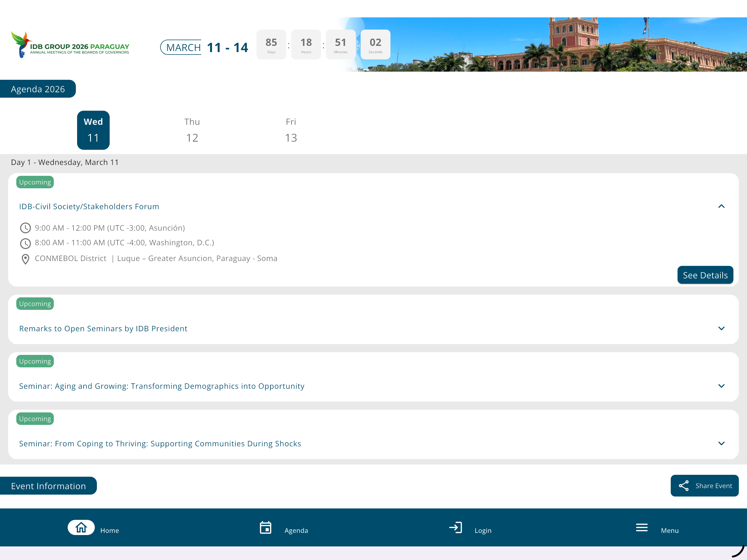Screen dimensions: 747x560
Task: Click the Share Event button label
Action: point(714,486)
